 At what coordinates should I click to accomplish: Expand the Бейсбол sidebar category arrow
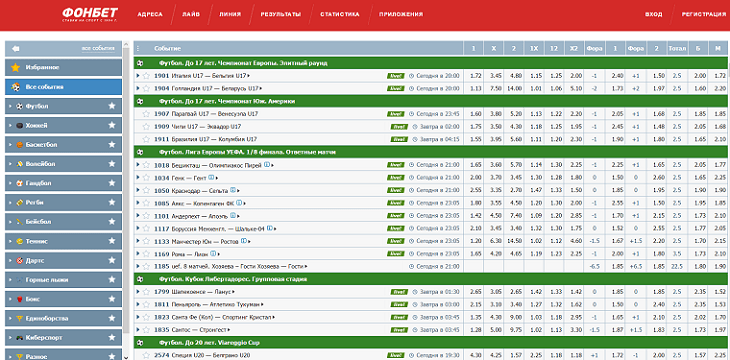click(x=10, y=222)
